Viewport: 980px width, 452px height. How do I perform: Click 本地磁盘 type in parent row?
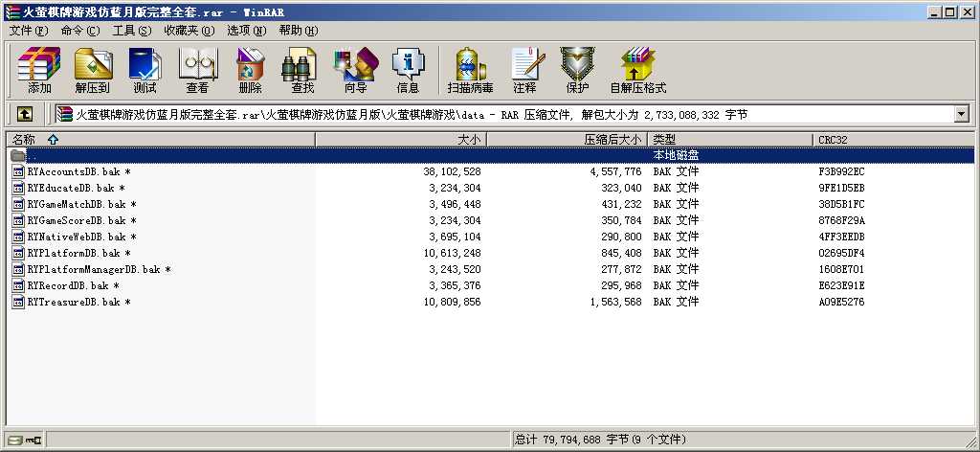pyautogui.click(x=676, y=155)
